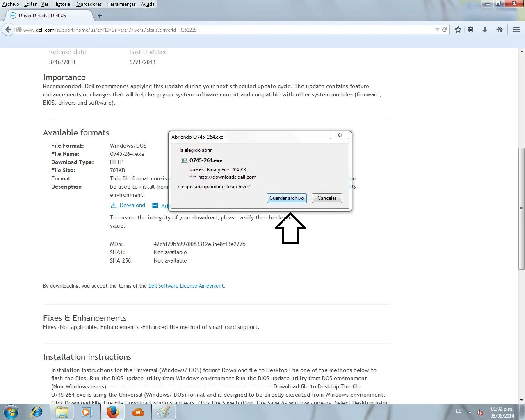Viewport: 525px width, 420px height.
Task: Click the vertical scrollbar thumb
Action: (522, 208)
